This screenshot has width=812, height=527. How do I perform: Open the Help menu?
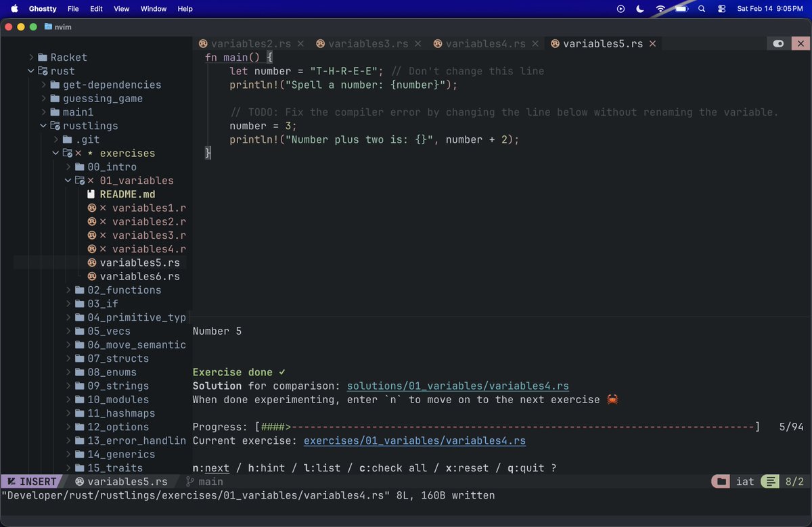(x=185, y=9)
